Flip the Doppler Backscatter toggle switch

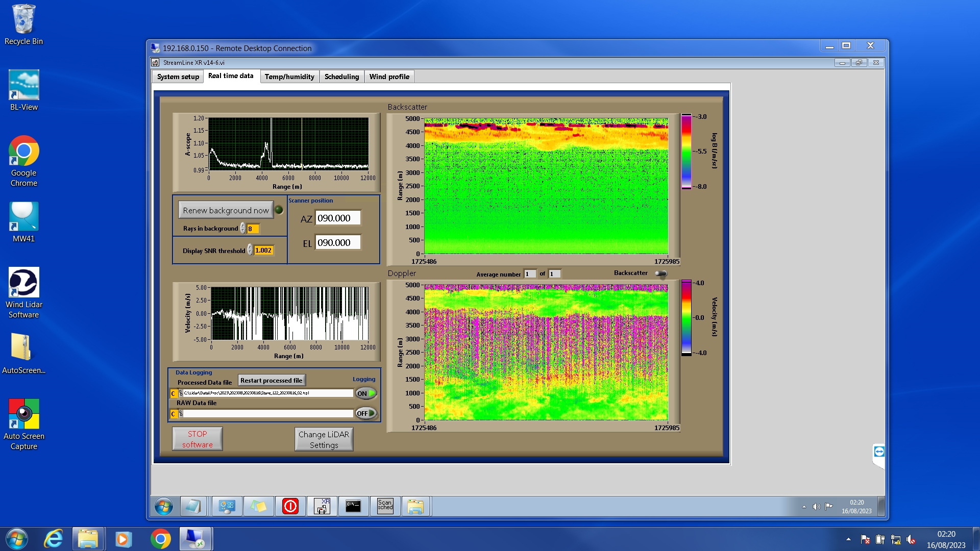pos(661,273)
